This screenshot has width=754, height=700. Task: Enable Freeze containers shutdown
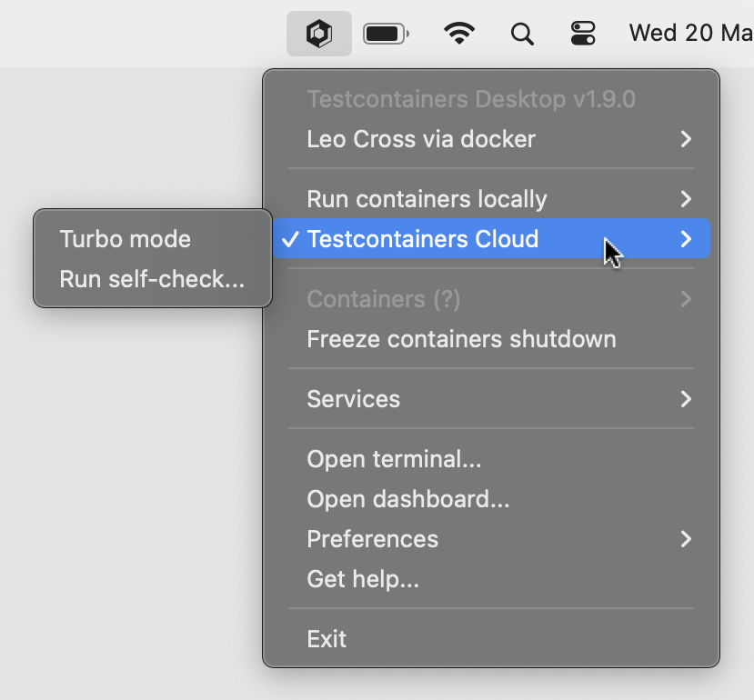(461, 339)
